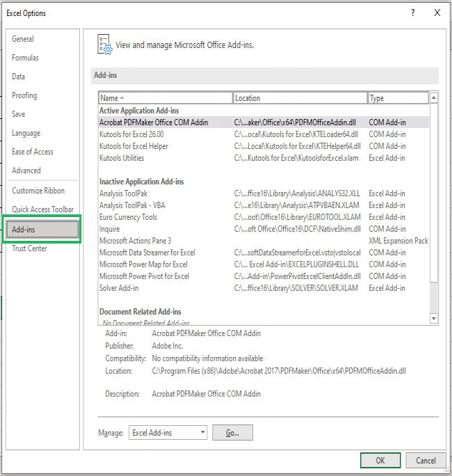Open the Manage add-ins dropdown

coord(168,433)
